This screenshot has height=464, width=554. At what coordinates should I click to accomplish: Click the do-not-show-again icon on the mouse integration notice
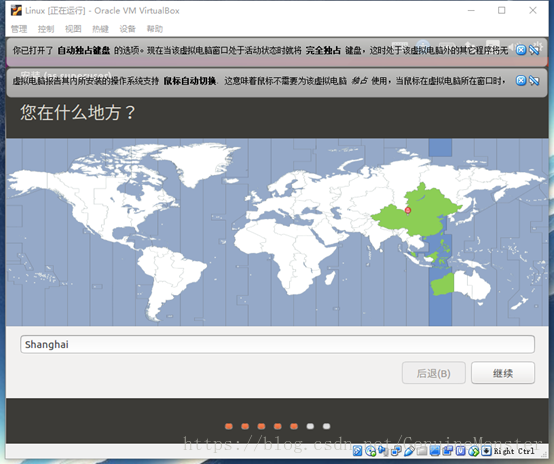[534, 81]
